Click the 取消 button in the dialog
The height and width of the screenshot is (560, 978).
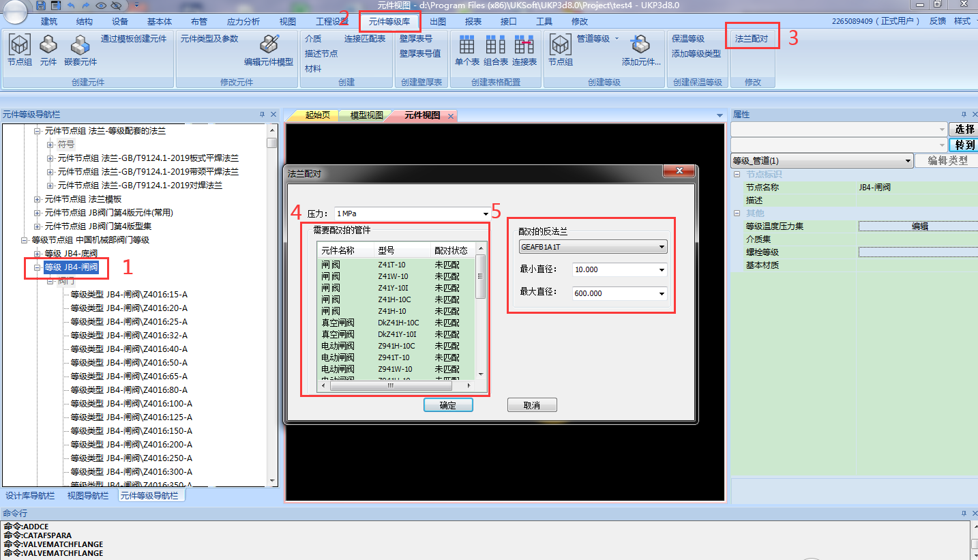pyautogui.click(x=532, y=405)
